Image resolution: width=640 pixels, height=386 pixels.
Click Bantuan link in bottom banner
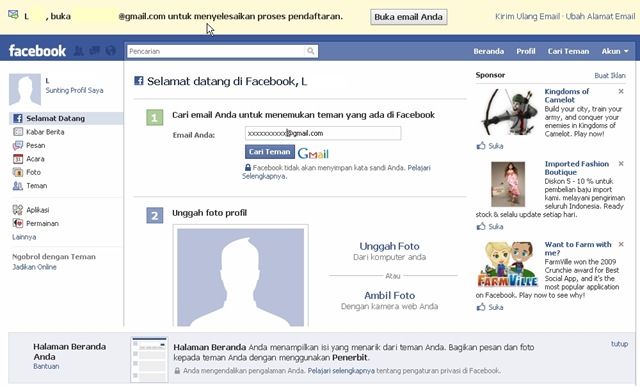point(46,366)
